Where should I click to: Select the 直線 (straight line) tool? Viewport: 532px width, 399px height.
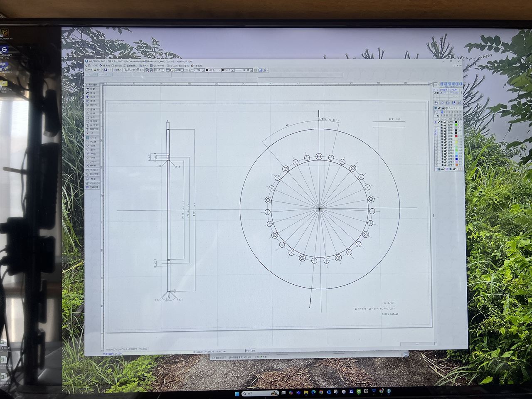tap(92, 109)
